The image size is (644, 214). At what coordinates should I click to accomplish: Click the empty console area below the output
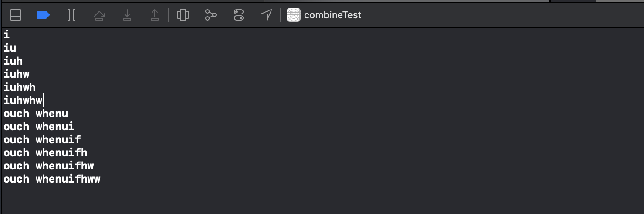pos(322,200)
